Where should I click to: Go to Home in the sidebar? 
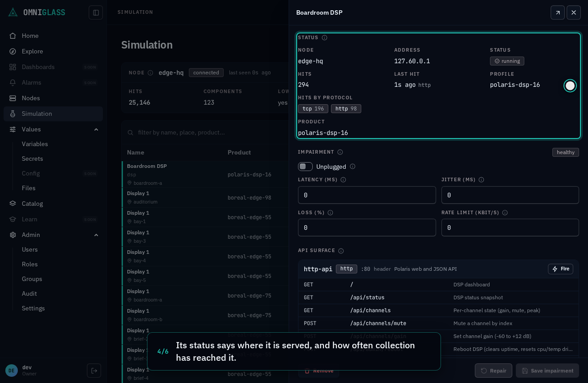point(53,36)
